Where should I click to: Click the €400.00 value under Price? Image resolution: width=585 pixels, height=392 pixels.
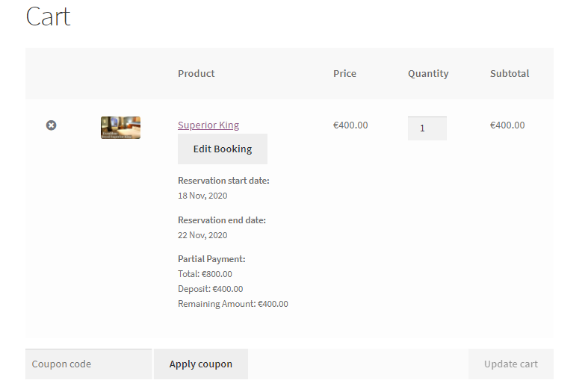(350, 125)
